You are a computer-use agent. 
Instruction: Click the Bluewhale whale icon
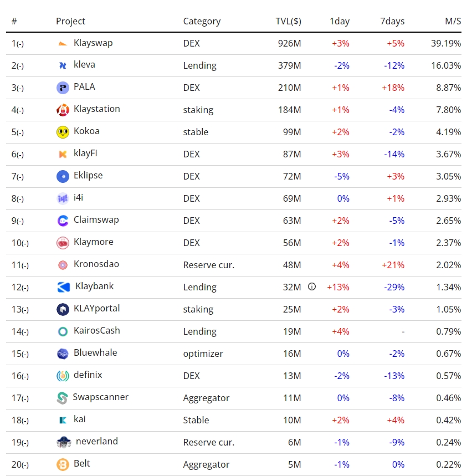63,354
